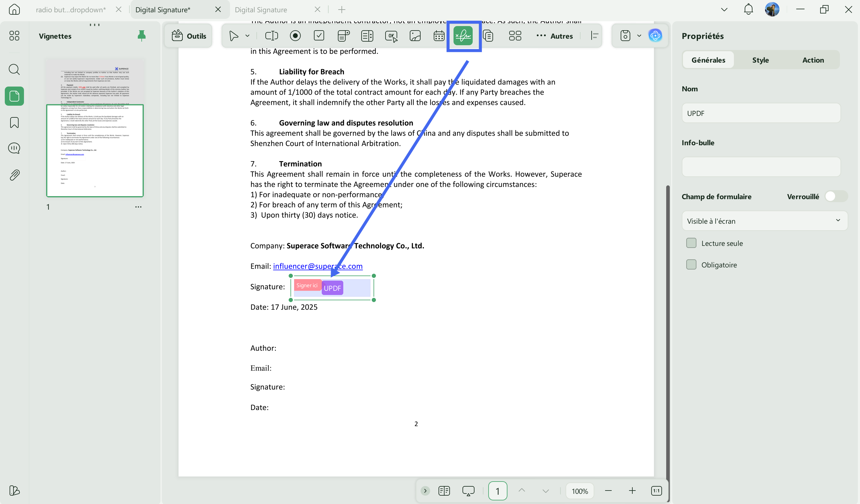Image resolution: width=860 pixels, height=504 pixels.
Task: Select the image field tool
Action: pos(415,36)
